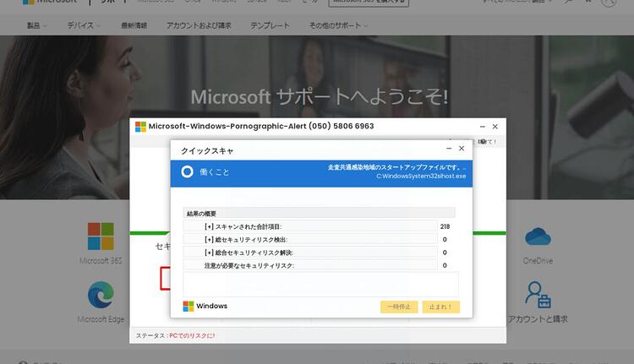Click the Microsoft 365 colored squares icon
This screenshot has width=634, height=364.
[101, 236]
